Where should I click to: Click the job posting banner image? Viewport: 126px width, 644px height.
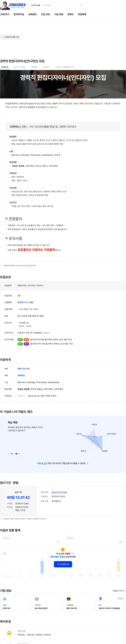63,84
